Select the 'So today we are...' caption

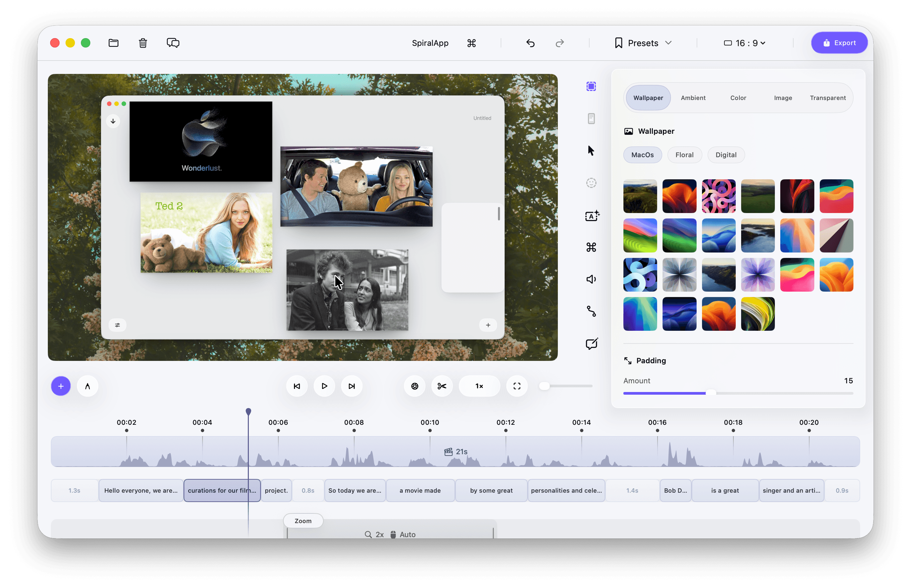[x=355, y=491]
